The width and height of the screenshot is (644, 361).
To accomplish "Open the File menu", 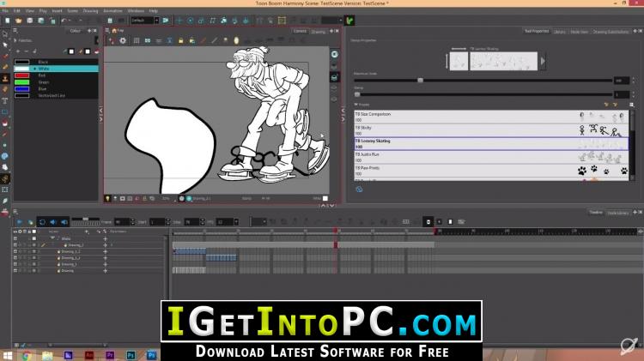I will [5, 10].
